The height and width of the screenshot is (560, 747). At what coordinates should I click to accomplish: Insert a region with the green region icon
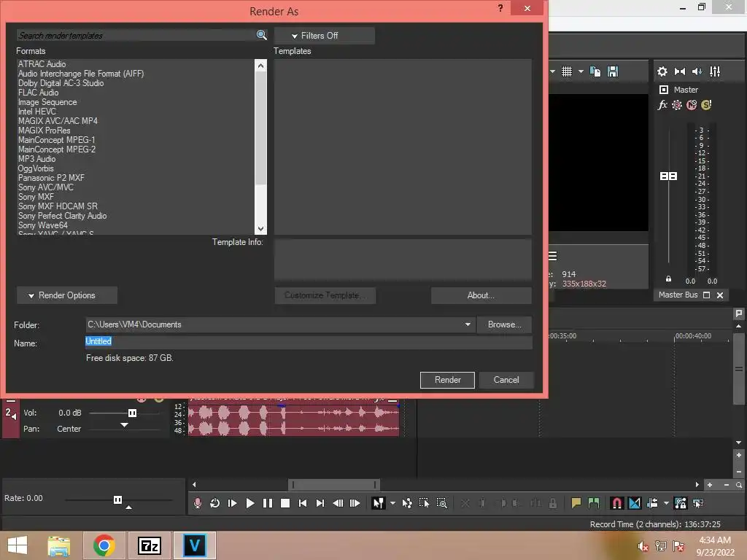(x=594, y=503)
